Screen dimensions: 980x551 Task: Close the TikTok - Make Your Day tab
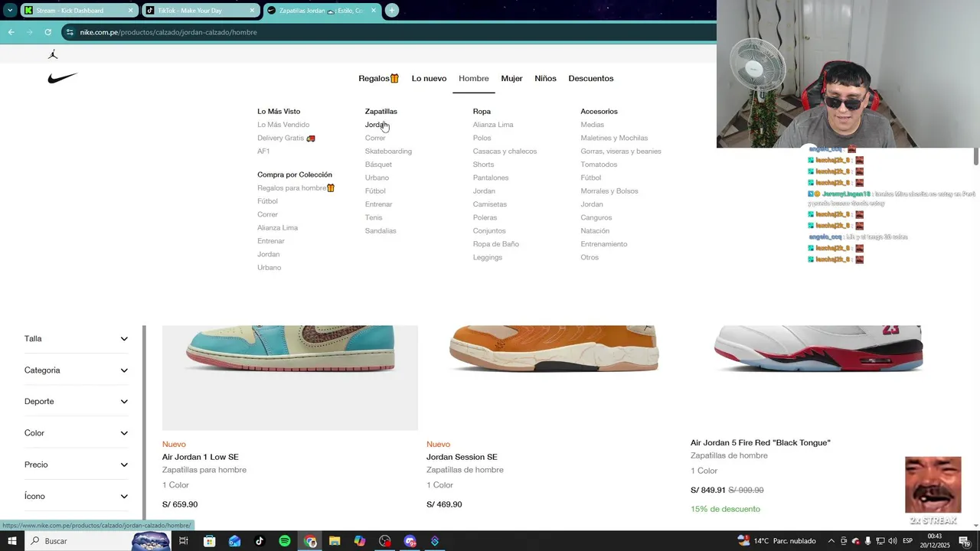point(252,11)
